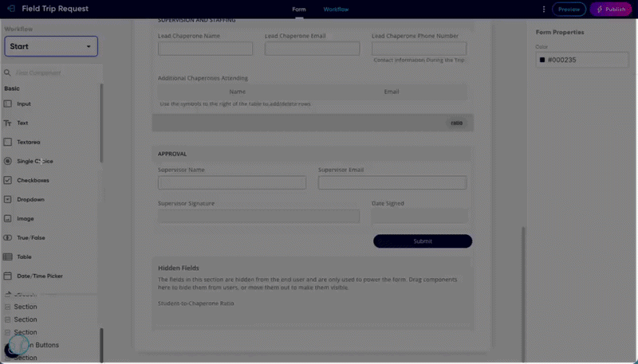Click the #000235 color value field

(582, 60)
